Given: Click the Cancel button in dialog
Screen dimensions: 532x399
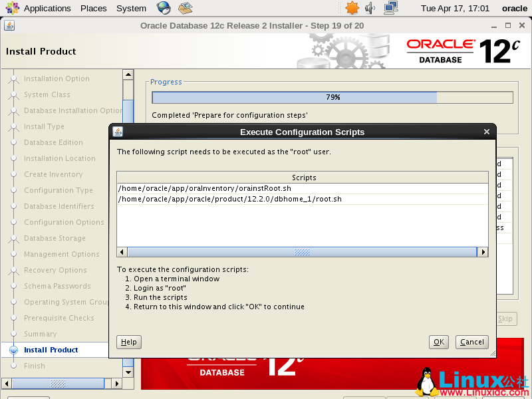Looking at the screenshot, I should click(471, 342).
